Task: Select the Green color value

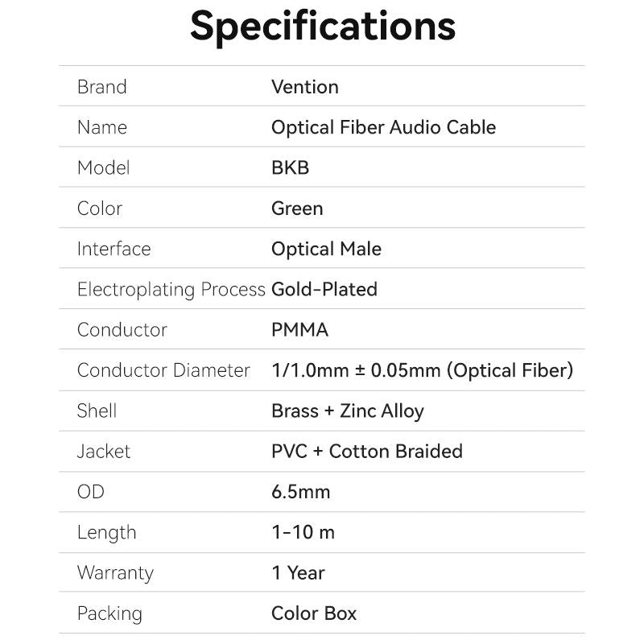Action: click(297, 208)
